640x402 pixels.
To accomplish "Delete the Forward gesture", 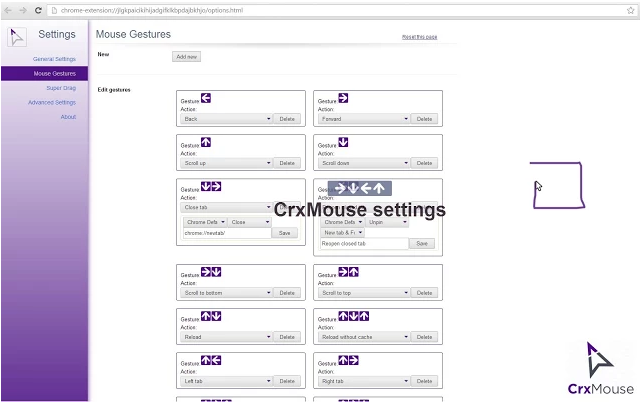I will tap(424, 119).
